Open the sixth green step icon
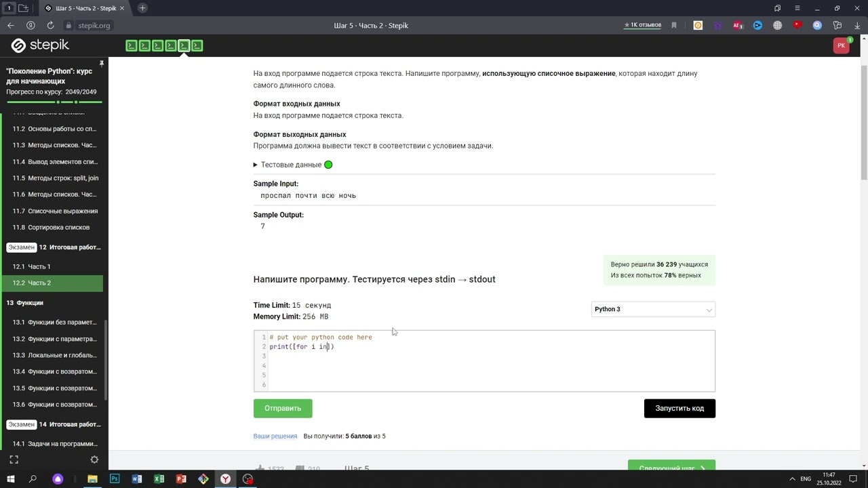This screenshot has height=488, width=868. point(197,45)
